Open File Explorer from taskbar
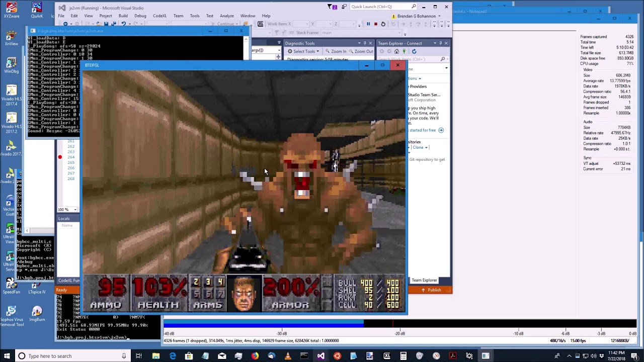Image resolution: width=644 pixels, height=362 pixels. [156, 356]
